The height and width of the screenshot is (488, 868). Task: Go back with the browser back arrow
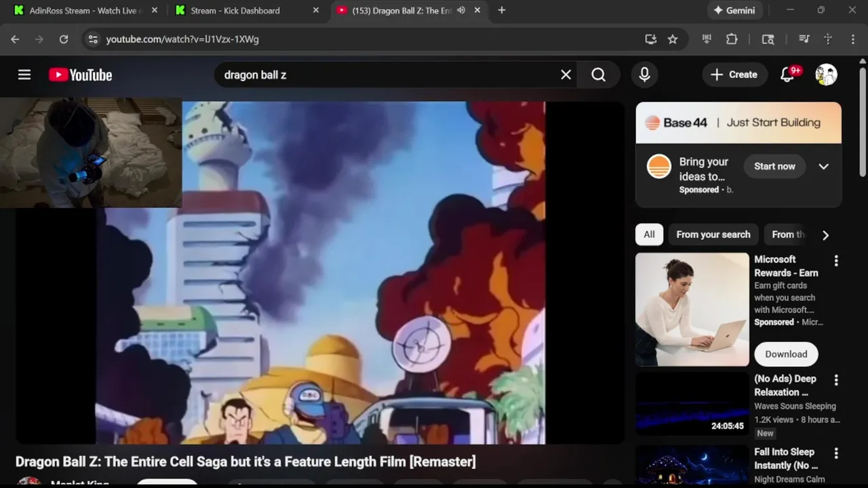15,39
